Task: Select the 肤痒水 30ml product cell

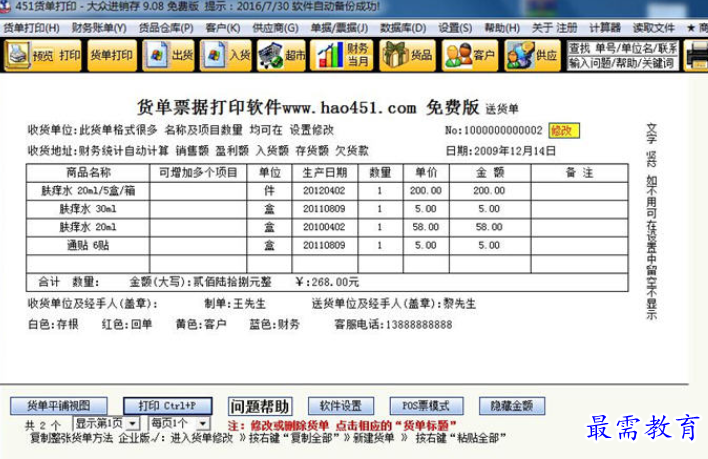Action: pos(88,209)
